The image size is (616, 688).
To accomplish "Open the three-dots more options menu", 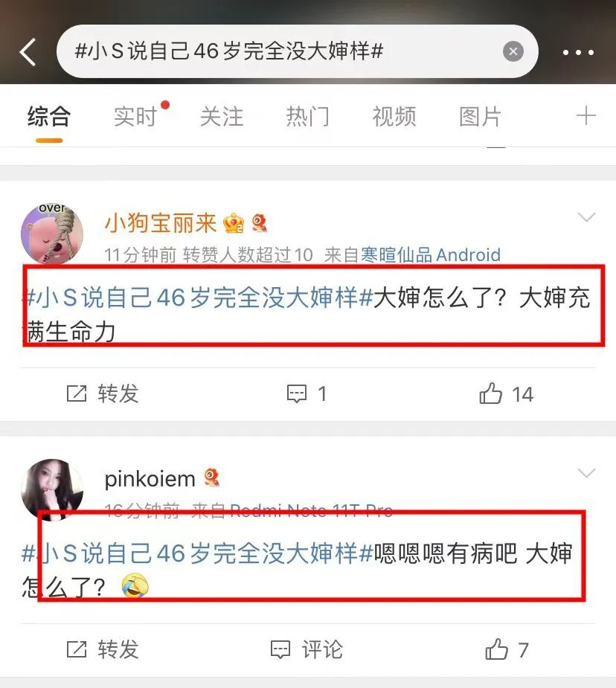I will 578,52.
